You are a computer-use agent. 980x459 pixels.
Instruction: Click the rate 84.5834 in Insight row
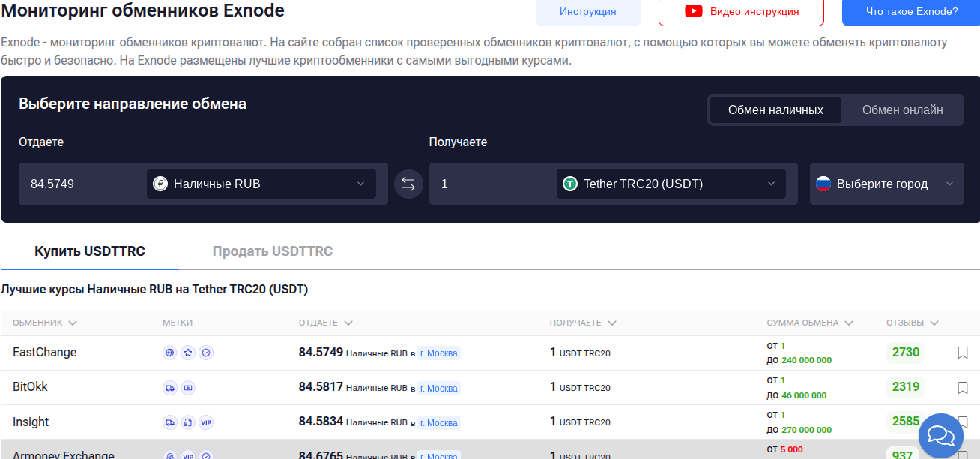[321, 421]
